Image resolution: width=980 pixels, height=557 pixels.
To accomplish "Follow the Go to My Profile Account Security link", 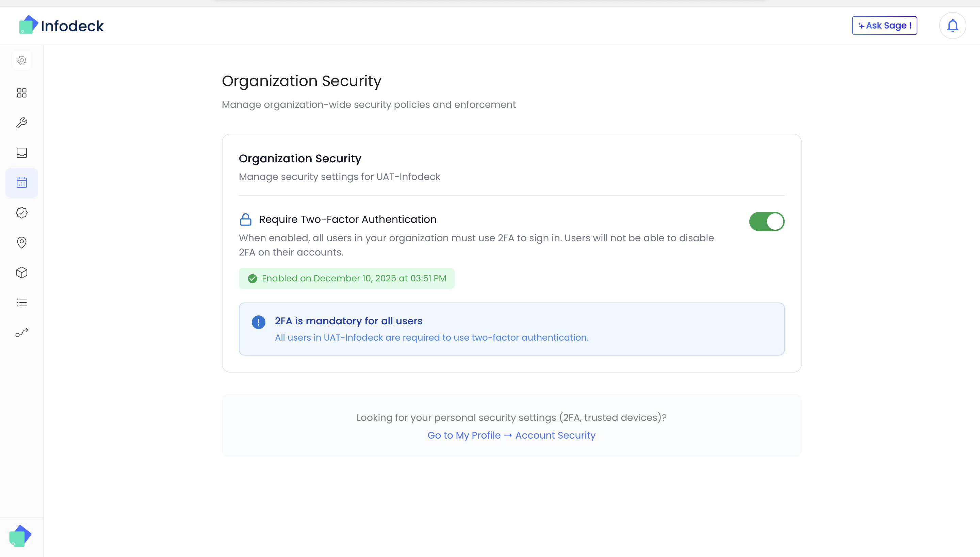I will point(511,435).
